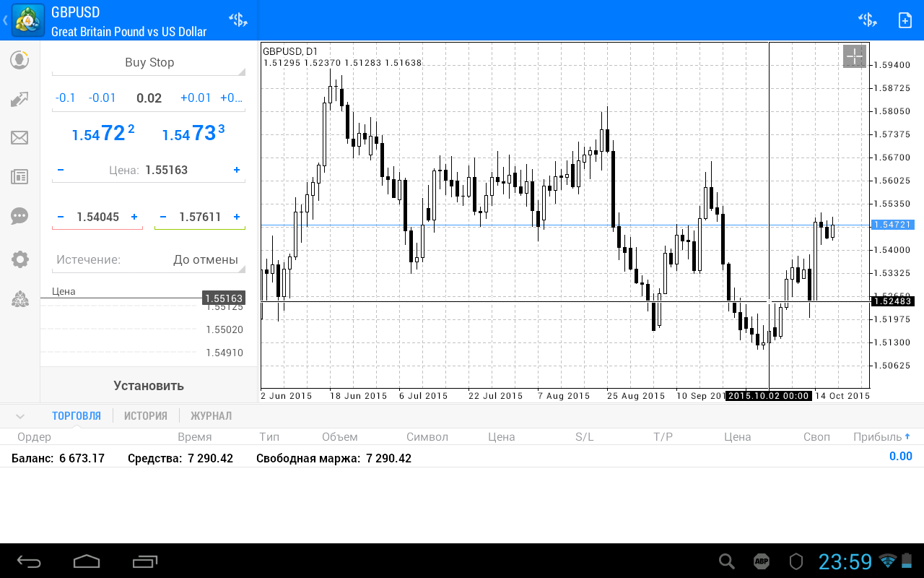This screenshot has width=924, height=578.
Task: Increase stop loss 1.54045 with plus
Action: (x=134, y=217)
